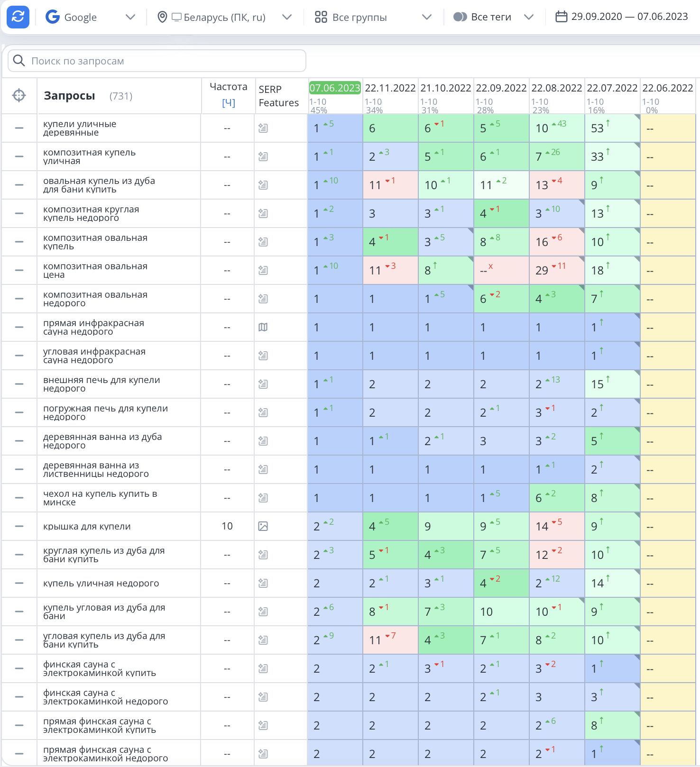Click the minus icon for крышка для купели

[x=19, y=526]
